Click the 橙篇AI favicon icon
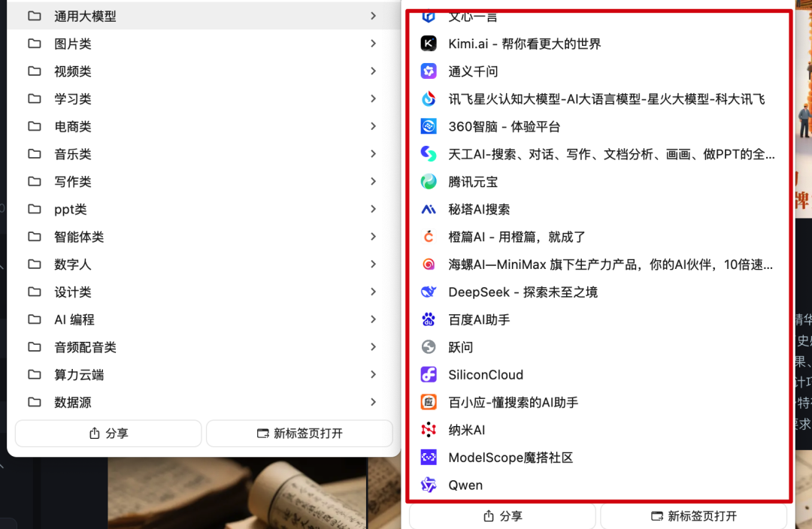Image resolution: width=812 pixels, height=529 pixels. [x=429, y=237]
